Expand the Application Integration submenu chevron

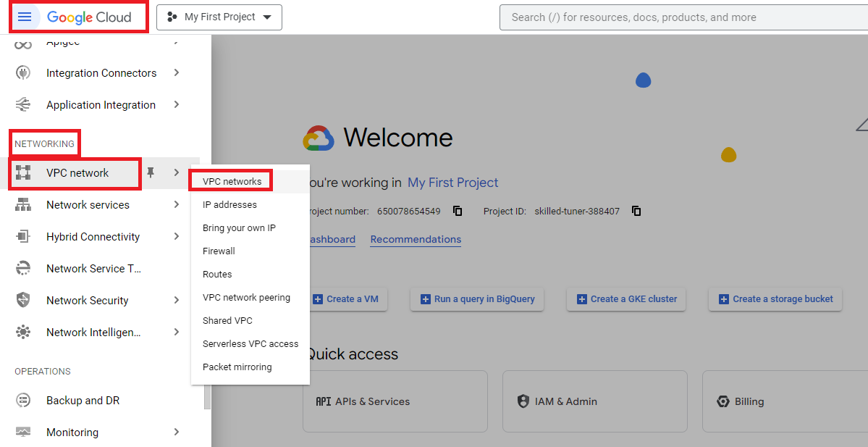(177, 104)
